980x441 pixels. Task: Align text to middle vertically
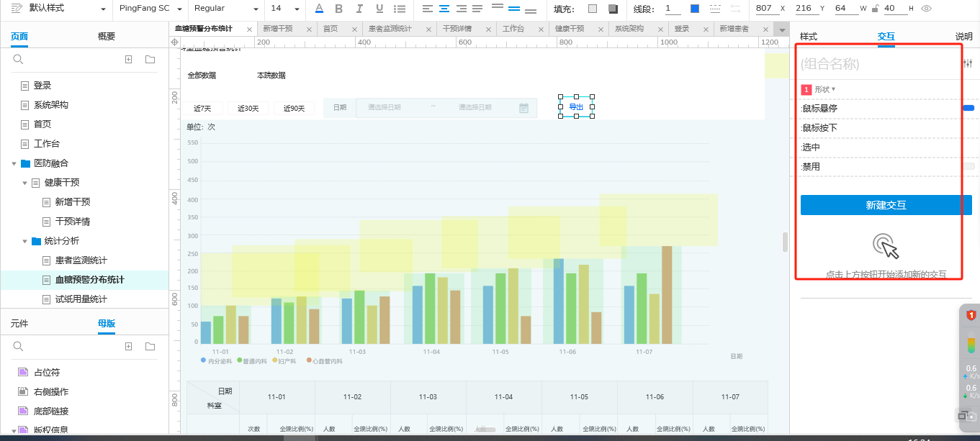(514, 9)
